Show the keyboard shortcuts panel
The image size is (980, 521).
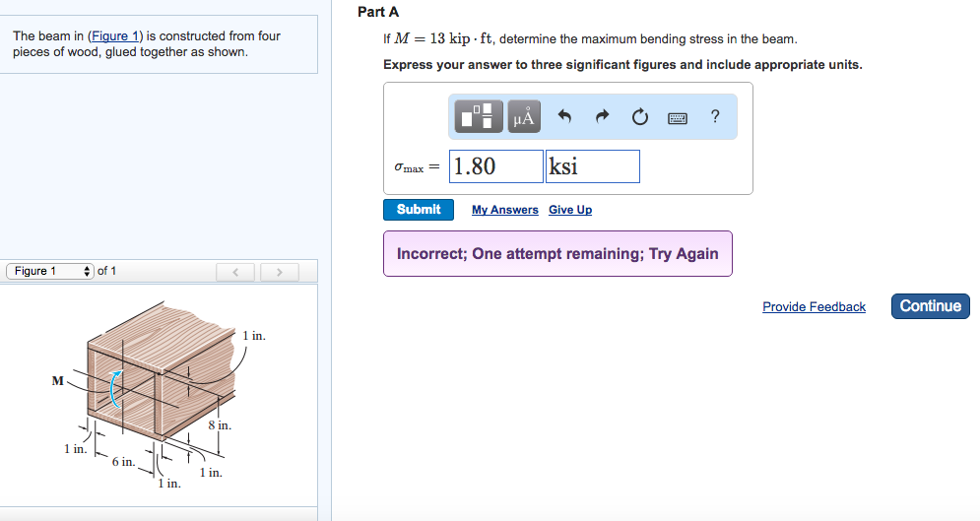[x=678, y=117]
